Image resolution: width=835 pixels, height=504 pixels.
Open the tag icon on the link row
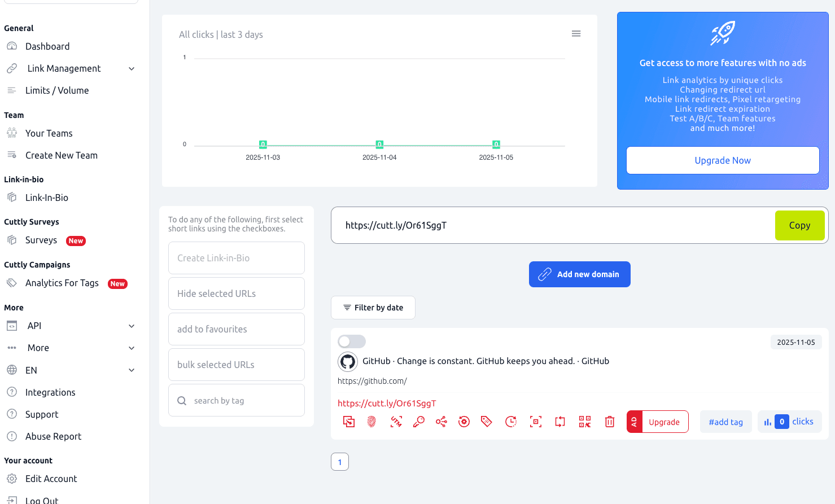pyautogui.click(x=487, y=422)
